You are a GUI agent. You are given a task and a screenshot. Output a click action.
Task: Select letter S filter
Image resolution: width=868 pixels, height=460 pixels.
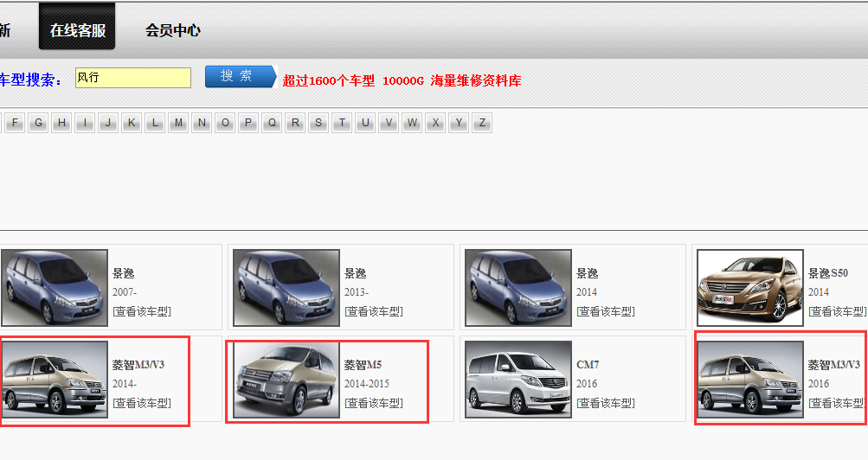(318, 123)
